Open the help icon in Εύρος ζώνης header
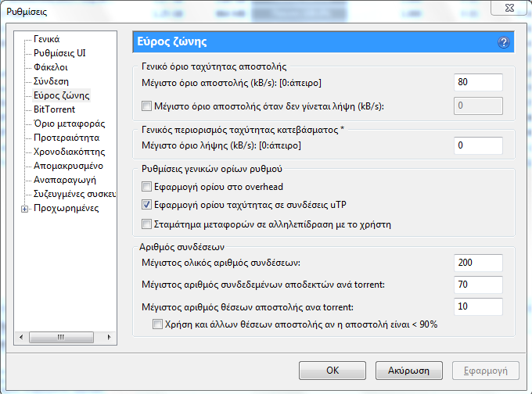Screen dimensions: 532x394 [x=504, y=42]
